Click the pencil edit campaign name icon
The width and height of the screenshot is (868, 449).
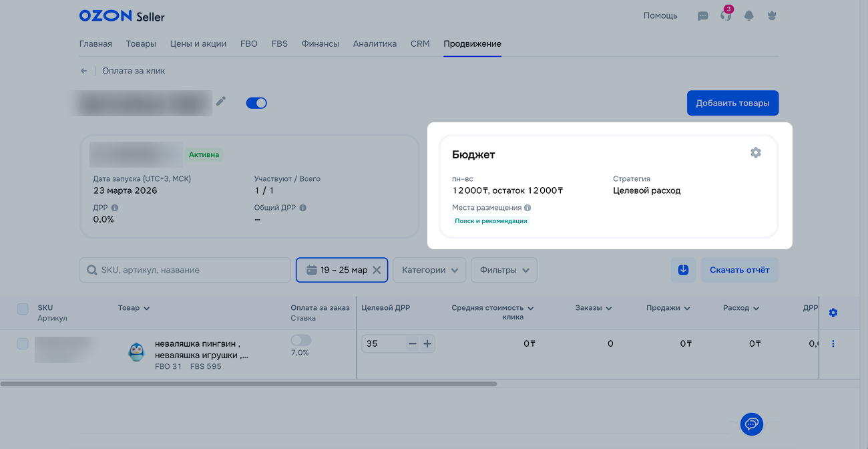click(x=221, y=102)
